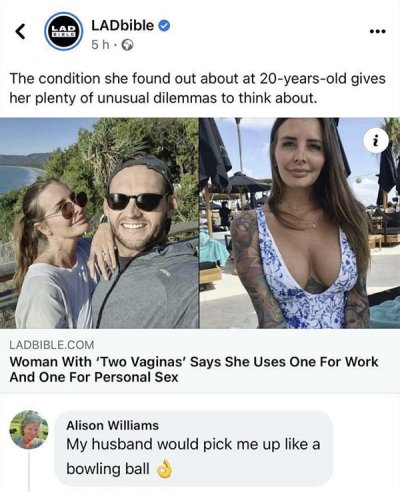Open the 'Woman With Two Vaginas' headline link
Viewport: 400px width, 492px height.
click(194, 369)
